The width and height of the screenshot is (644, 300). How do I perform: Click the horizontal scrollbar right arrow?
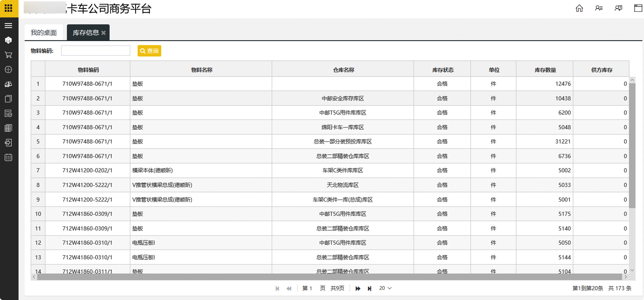click(626, 277)
